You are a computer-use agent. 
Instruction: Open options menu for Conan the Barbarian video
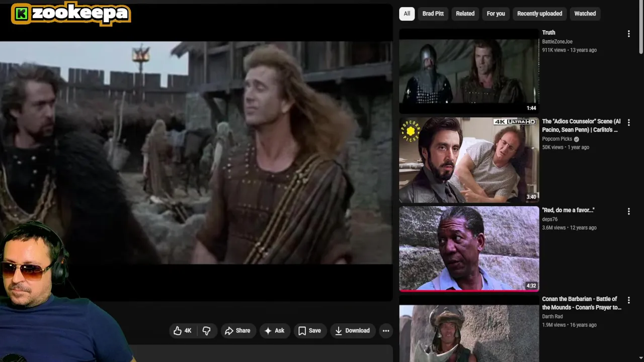click(x=628, y=300)
